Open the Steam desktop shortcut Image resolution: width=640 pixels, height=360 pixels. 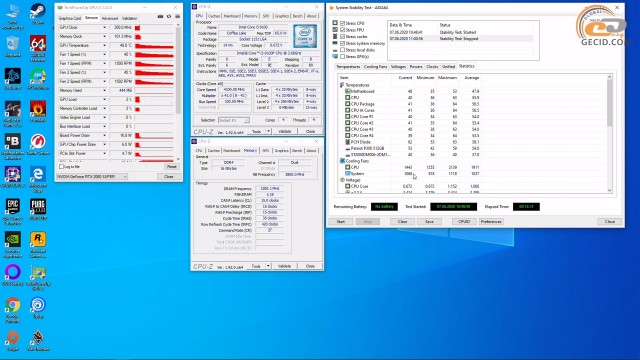coord(38,12)
